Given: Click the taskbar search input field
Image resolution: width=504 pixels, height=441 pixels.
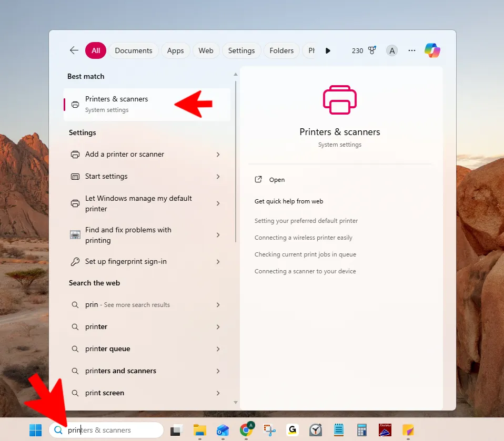Looking at the screenshot, I should tap(106, 430).
